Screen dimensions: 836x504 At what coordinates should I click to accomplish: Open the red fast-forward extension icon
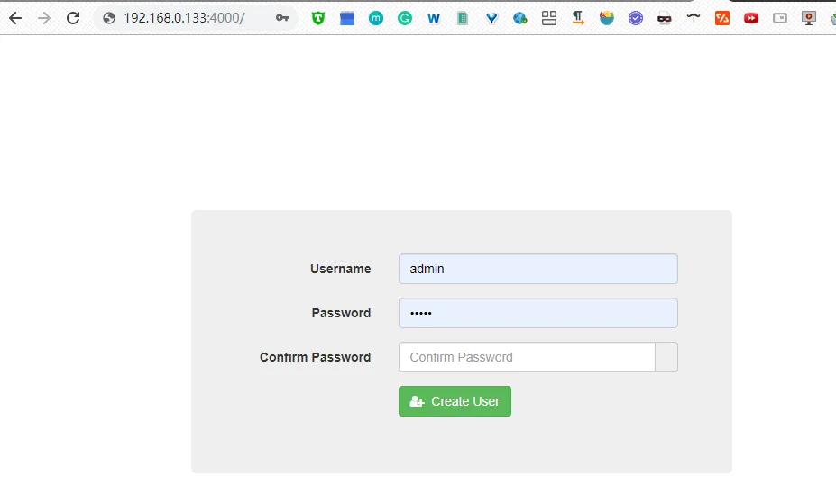751,18
